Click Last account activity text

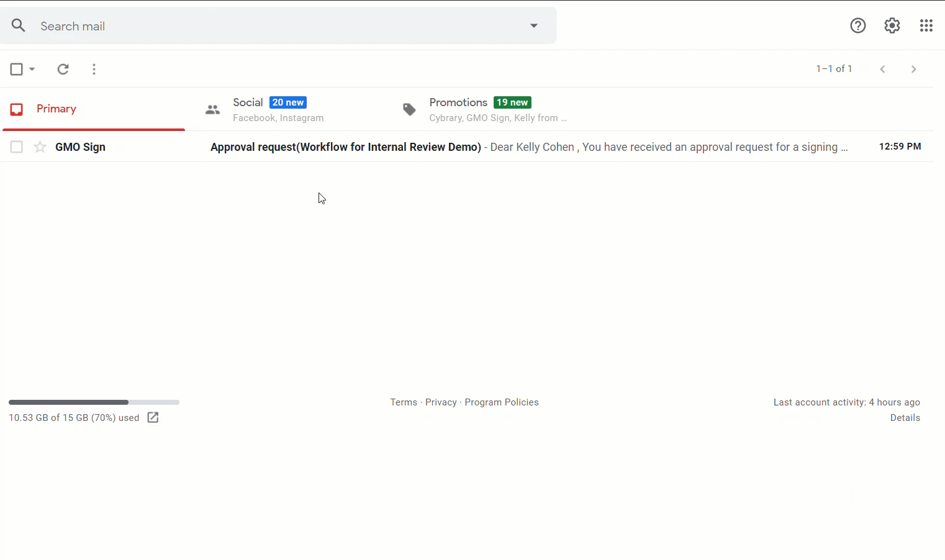pyautogui.click(x=847, y=402)
